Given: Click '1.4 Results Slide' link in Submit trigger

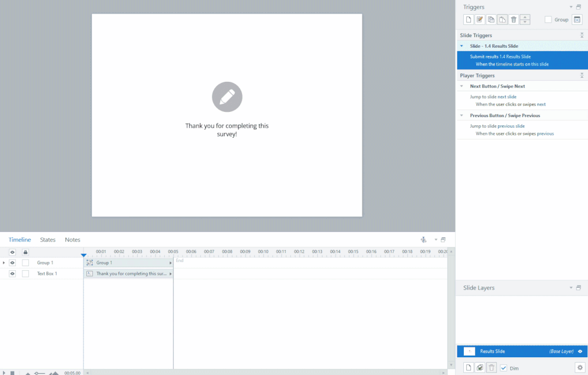Looking at the screenshot, I should (515, 57).
